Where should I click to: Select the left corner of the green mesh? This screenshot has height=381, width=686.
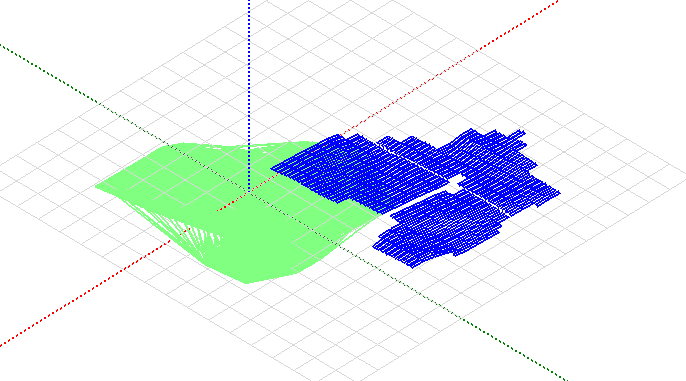click(x=98, y=187)
